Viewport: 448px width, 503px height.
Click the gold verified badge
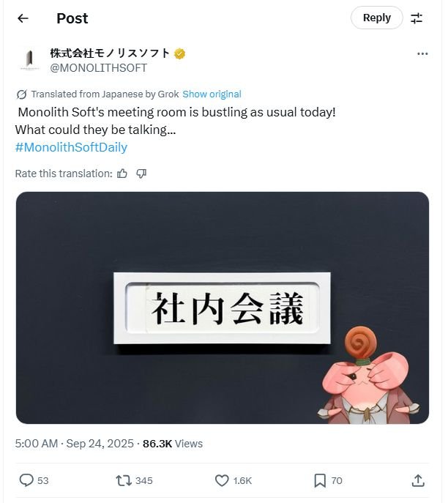click(179, 53)
